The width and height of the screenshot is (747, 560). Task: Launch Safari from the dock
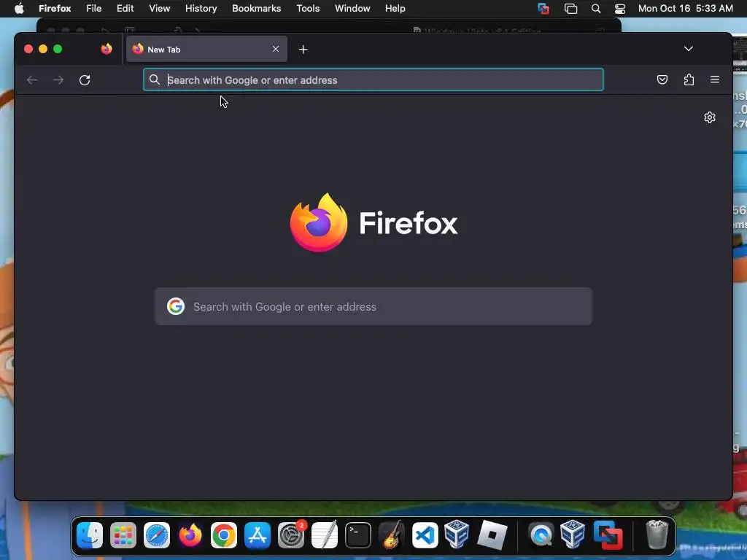pyautogui.click(x=157, y=535)
